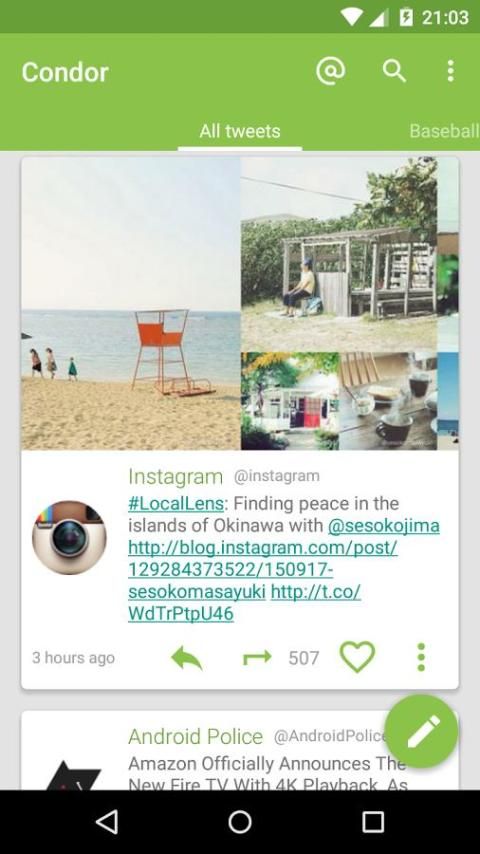
Task: Open the blog.instagram.com post link
Action: 263,569
